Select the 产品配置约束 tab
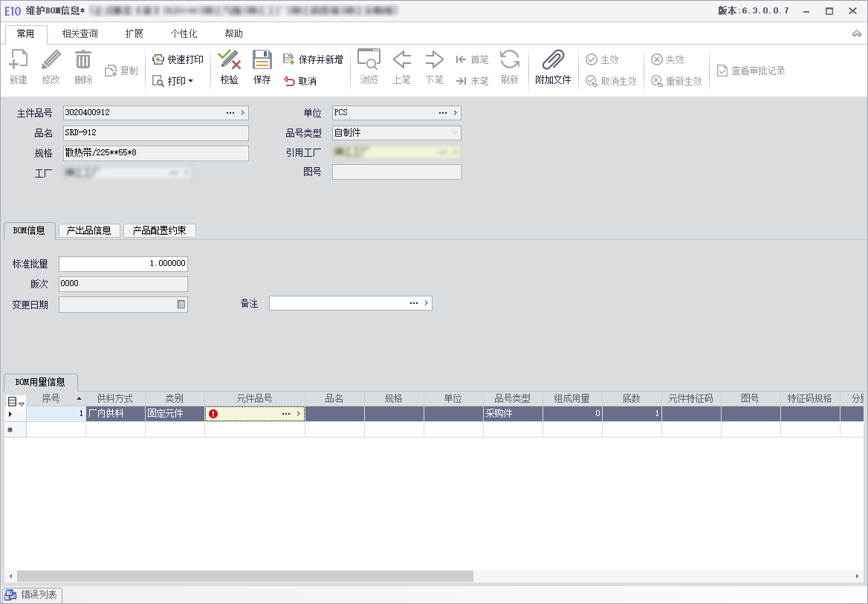This screenshot has width=868, height=604. pyautogui.click(x=160, y=230)
